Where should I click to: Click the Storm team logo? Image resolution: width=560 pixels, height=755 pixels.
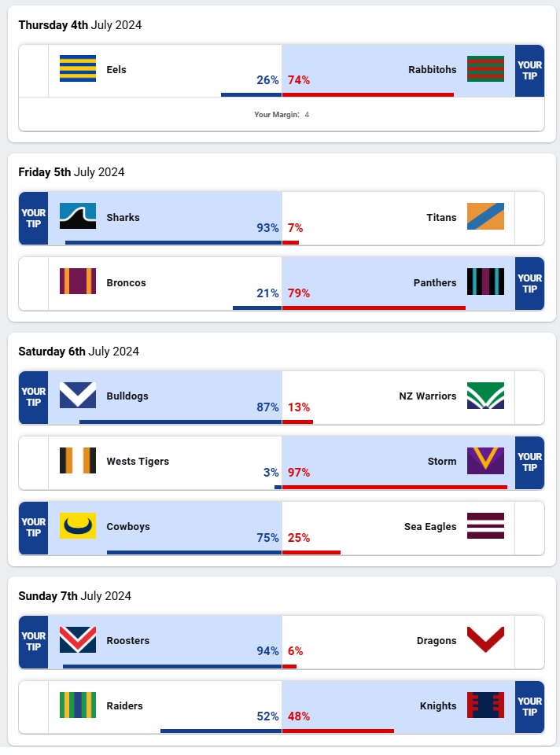[485, 461]
